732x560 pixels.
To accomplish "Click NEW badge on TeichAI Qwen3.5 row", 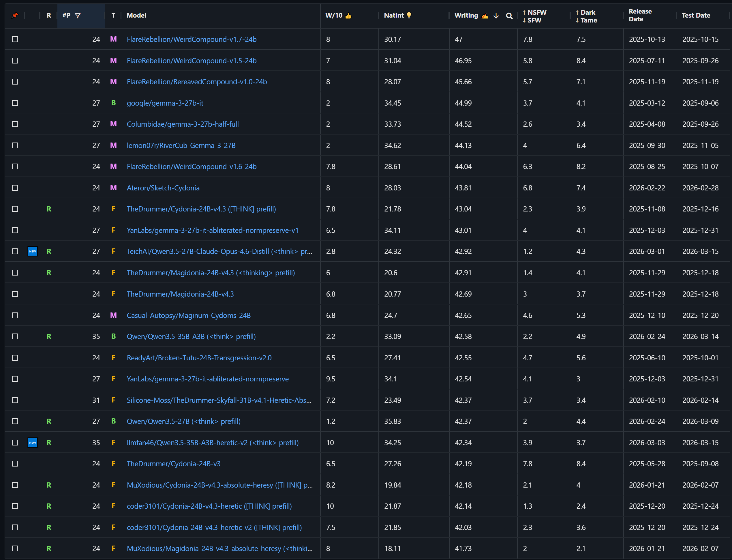I will click(x=33, y=251).
